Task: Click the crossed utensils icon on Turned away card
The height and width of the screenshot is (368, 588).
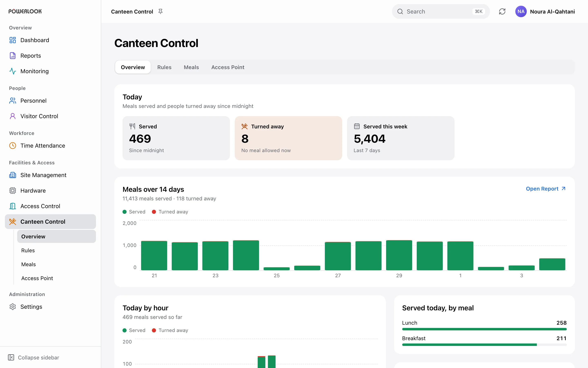Action: (x=244, y=126)
